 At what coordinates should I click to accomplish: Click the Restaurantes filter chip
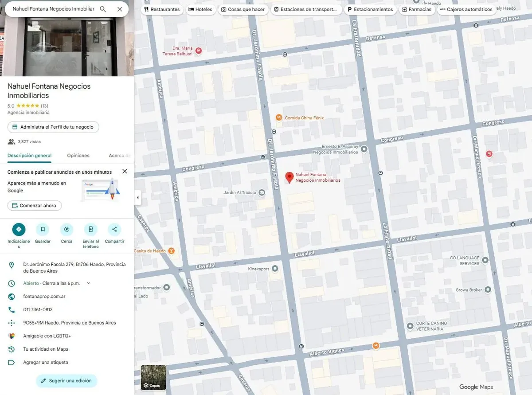tap(162, 9)
